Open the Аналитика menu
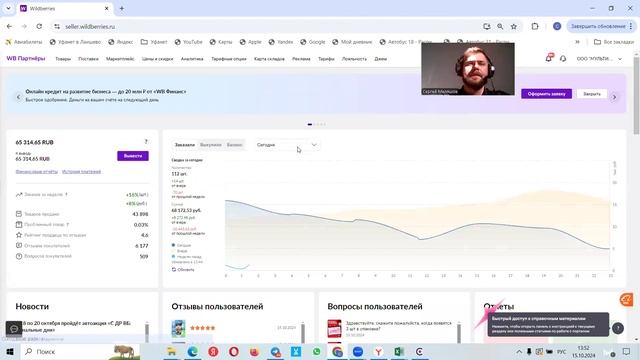Viewport: 640px width, 360px height. pyautogui.click(x=192, y=59)
